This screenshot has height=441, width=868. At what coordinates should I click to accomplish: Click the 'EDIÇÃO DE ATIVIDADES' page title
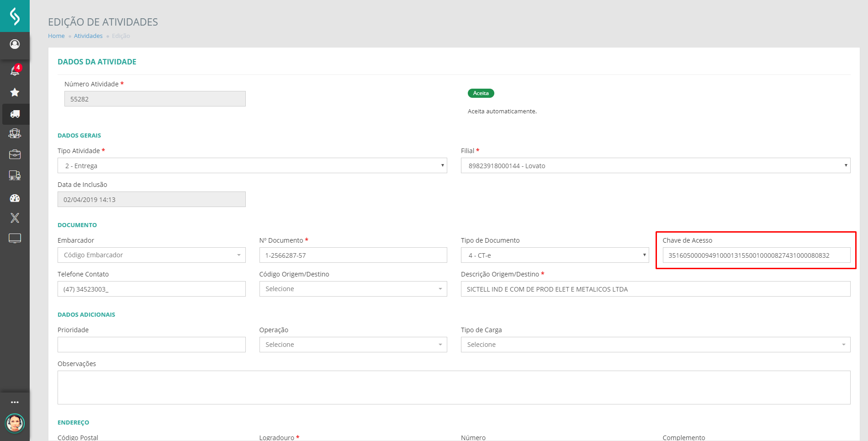[x=103, y=22]
